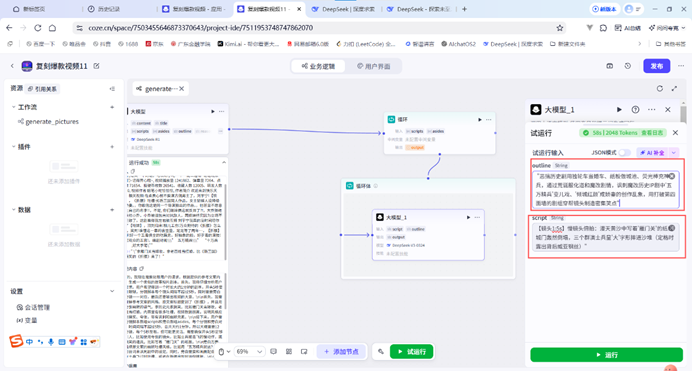Open 变量 variables settings

27,320
